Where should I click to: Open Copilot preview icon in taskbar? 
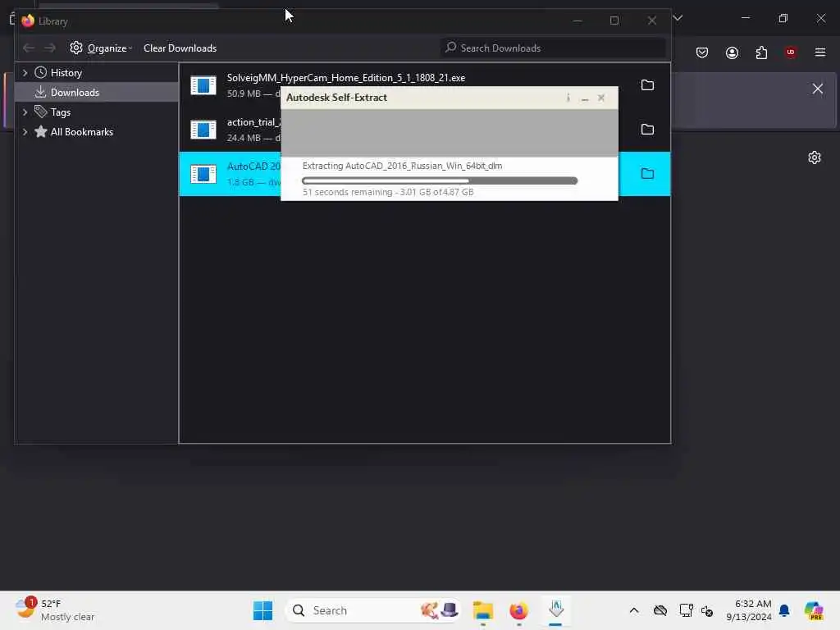tap(814, 610)
